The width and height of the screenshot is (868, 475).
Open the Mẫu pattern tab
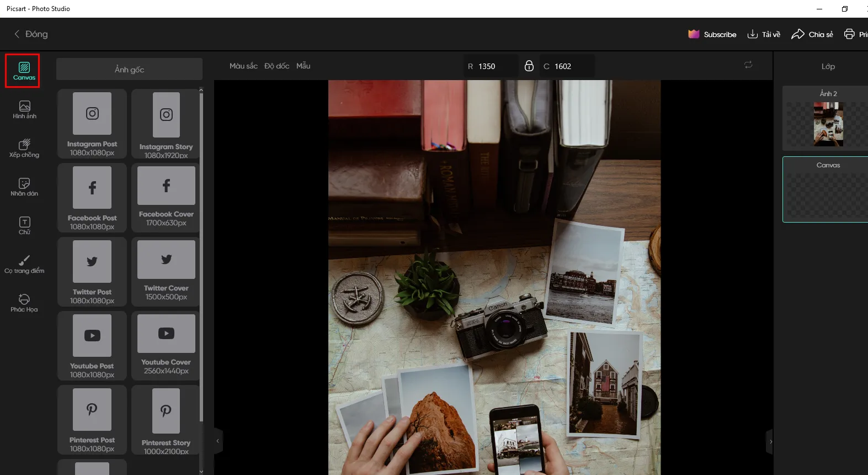pyautogui.click(x=303, y=66)
